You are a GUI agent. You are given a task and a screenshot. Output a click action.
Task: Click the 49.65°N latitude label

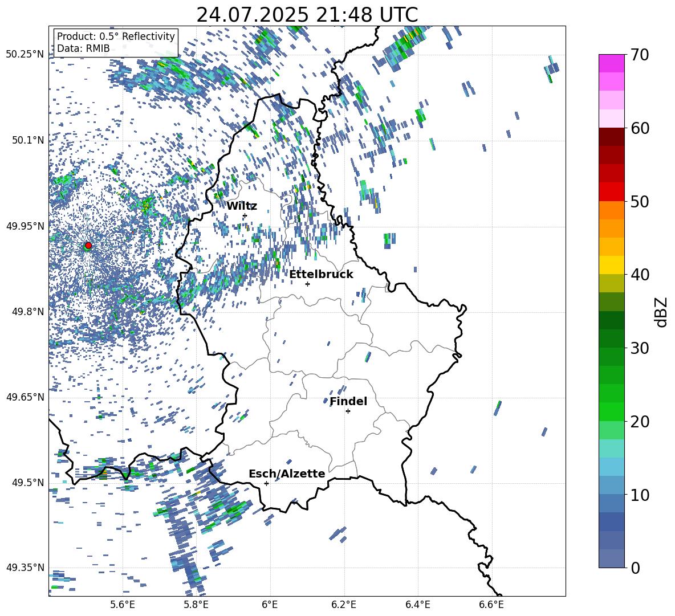coord(25,397)
